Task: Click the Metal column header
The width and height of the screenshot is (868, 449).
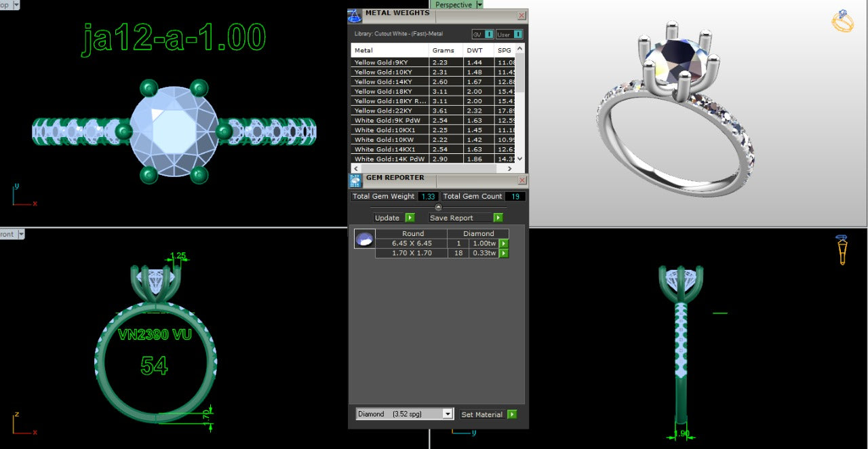Action: (390, 50)
